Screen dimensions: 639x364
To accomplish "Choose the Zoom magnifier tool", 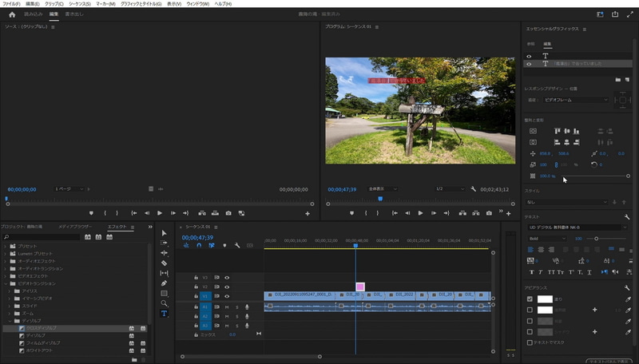I will 165,303.
